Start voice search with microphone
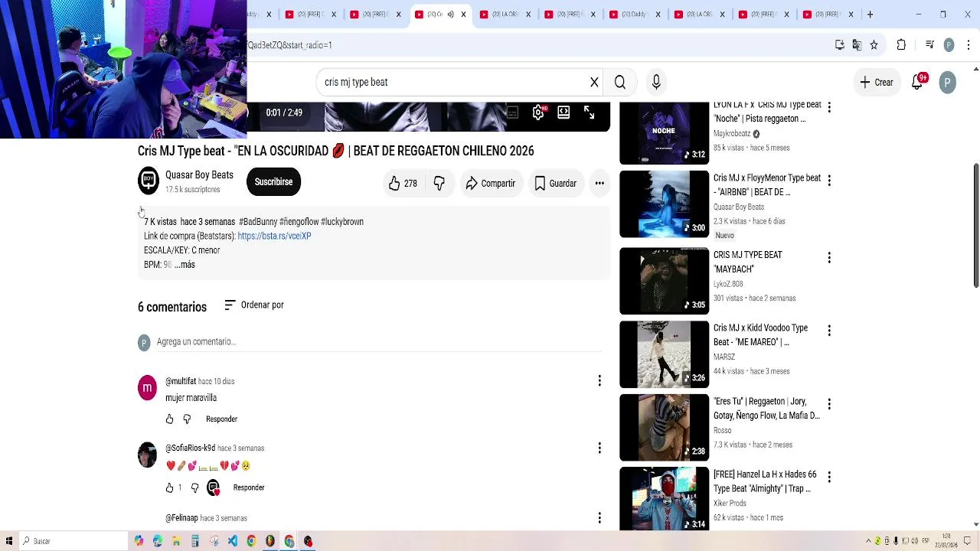This screenshot has width=980, height=551. [x=656, y=82]
